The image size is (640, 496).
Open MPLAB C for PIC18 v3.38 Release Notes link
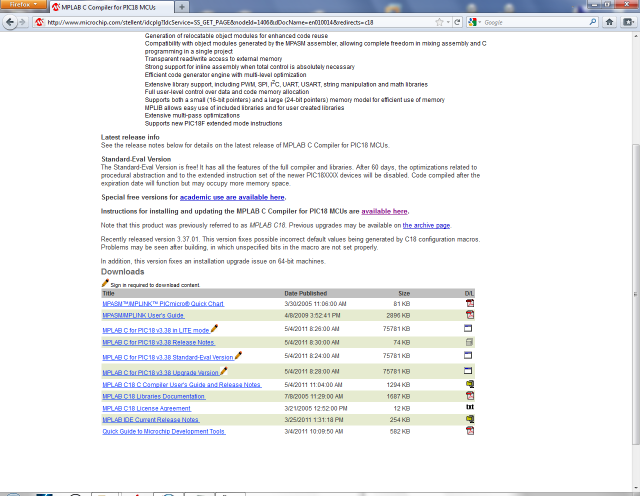click(158, 343)
